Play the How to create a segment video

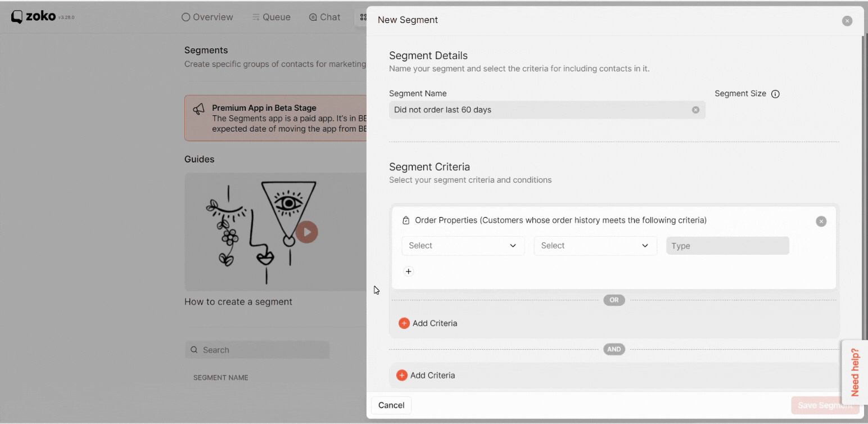(x=307, y=232)
